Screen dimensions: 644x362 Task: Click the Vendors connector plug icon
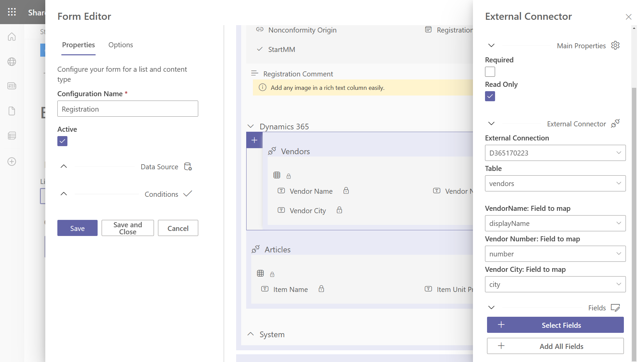272,151
